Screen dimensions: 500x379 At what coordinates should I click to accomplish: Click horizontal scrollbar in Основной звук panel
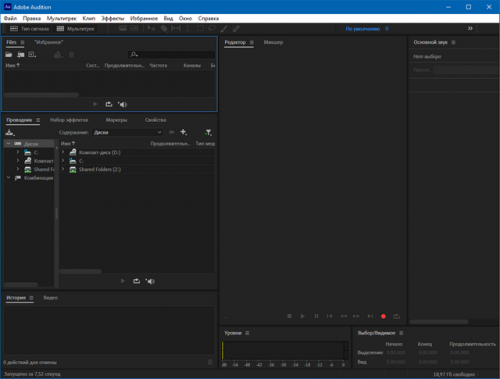[x=439, y=322]
